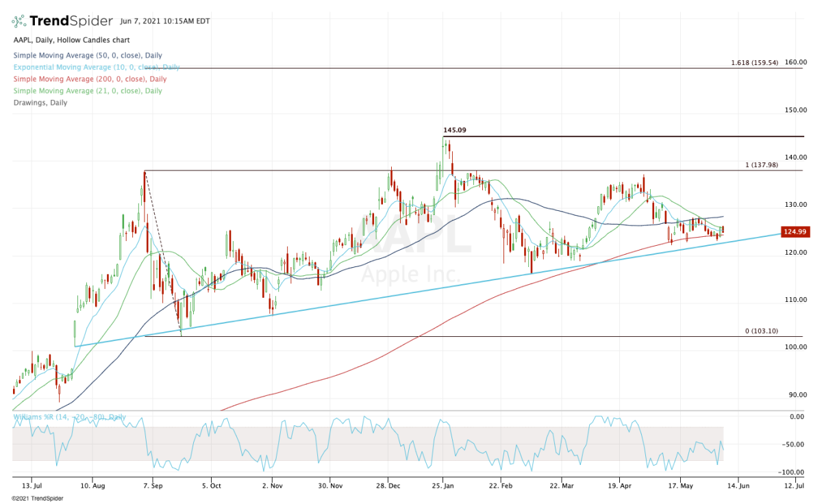Select the blue Simple Moving Average (50) legend entry
The height and width of the screenshot is (504, 822).
coord(89,55)
